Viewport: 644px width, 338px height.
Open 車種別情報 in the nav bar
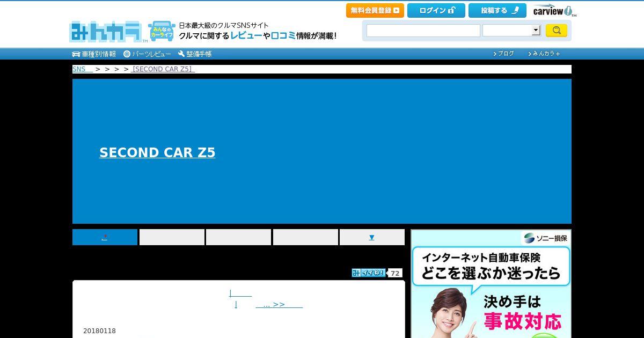(94, 54)
